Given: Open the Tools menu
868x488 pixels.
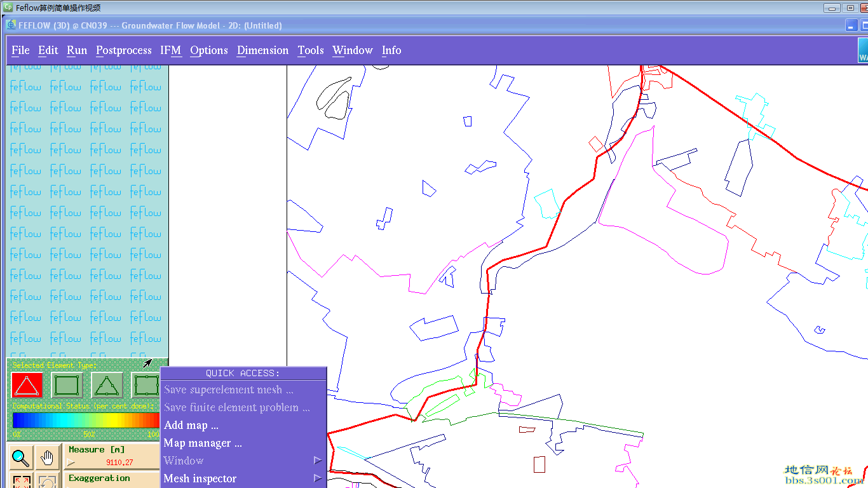Looking at the screenshot, I should 311,50.
